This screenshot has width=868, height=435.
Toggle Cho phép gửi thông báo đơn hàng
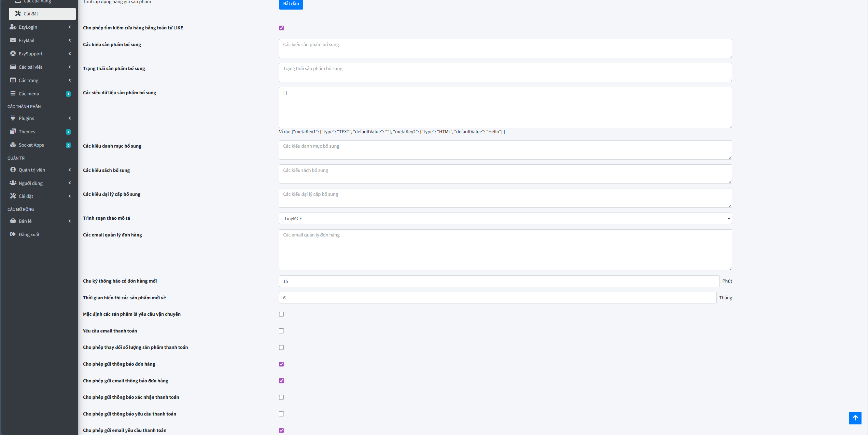(x=281, y=364)
